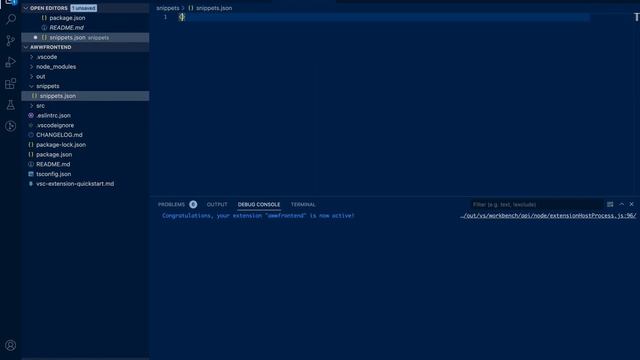Open the Extensions view

click(x=11, y=84)
